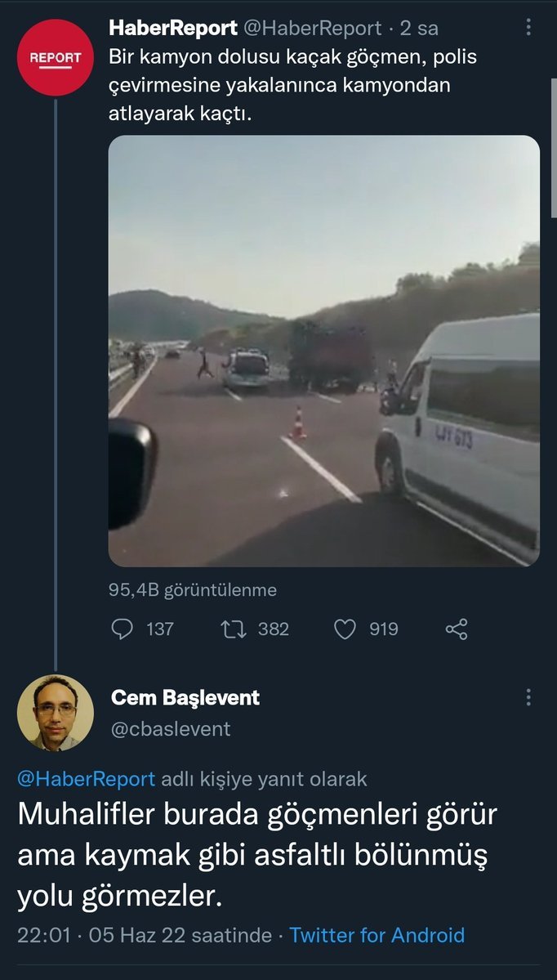Tap the @cbaslevent handle
The image size is (557, 980).
point(171,728)
